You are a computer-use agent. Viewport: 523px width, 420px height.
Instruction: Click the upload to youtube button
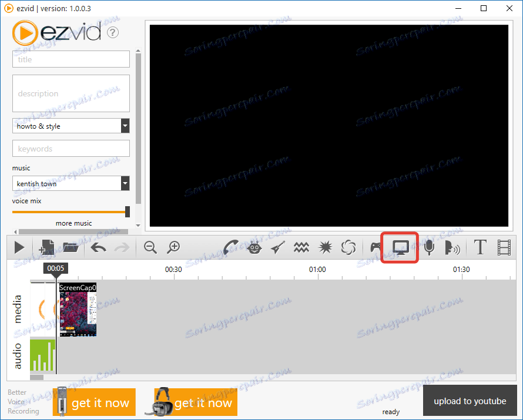click(x=470, y=401)
